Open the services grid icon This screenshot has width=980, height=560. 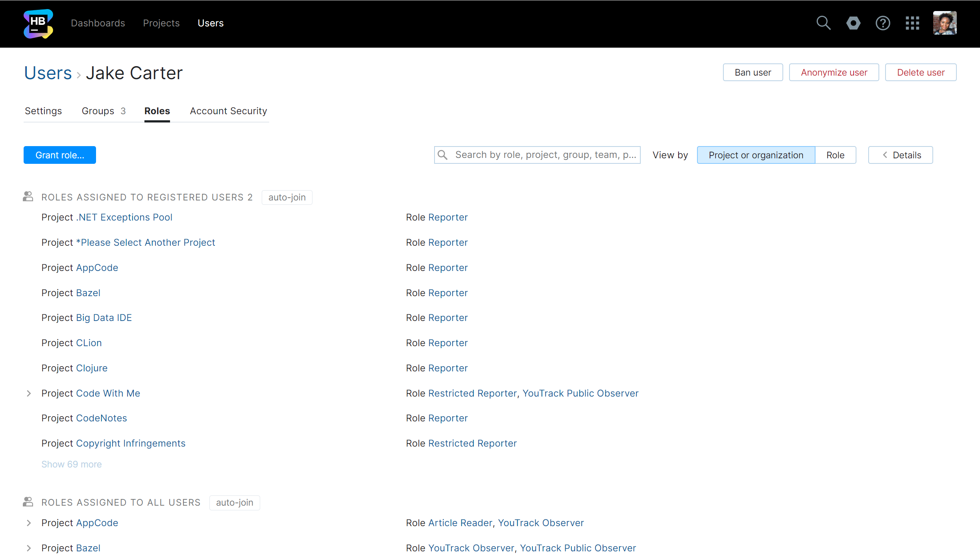[912, 23]
